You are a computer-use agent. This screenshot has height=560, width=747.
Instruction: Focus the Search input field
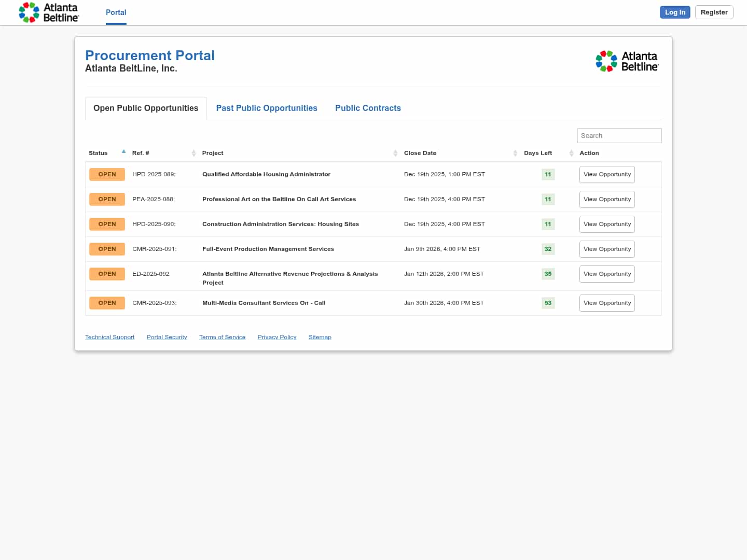[x=619, y=135]
